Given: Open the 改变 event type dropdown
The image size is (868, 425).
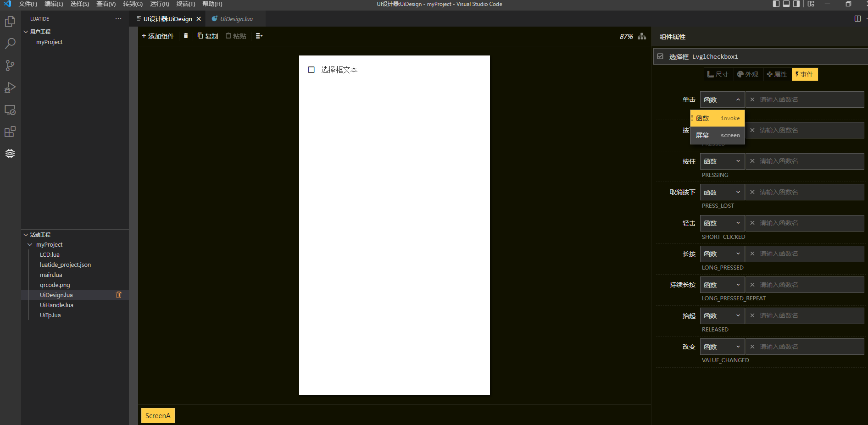Looking at the screenshot, I should (x=722, y=347).
